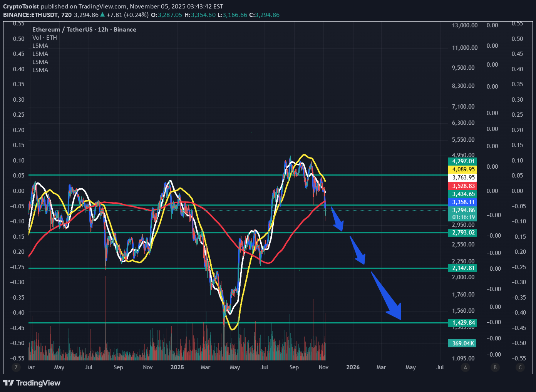This screenshot has width=536, height=392.
Task: Expand the Vol · ETH indicator legend
Action: click(x=45, y=38)
